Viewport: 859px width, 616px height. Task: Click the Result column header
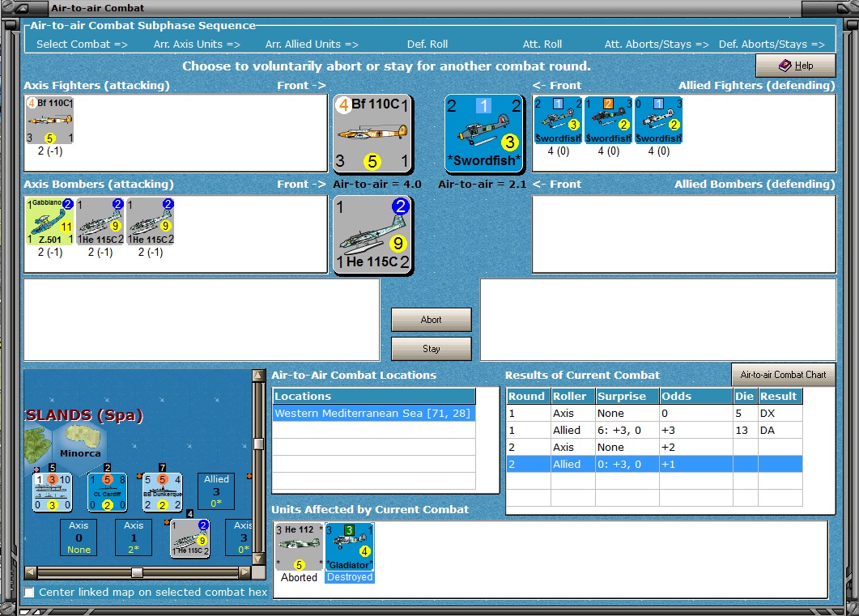pyautogui.click(x=780, y=396)
